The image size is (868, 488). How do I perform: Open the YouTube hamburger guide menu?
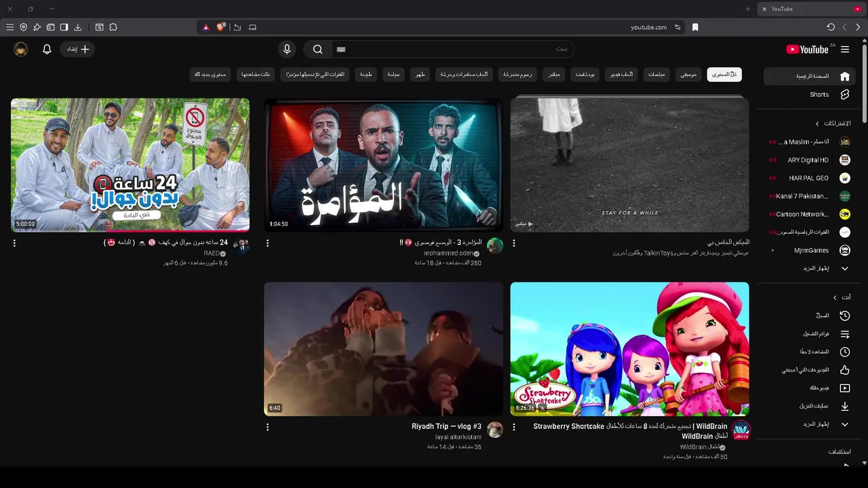845,49
